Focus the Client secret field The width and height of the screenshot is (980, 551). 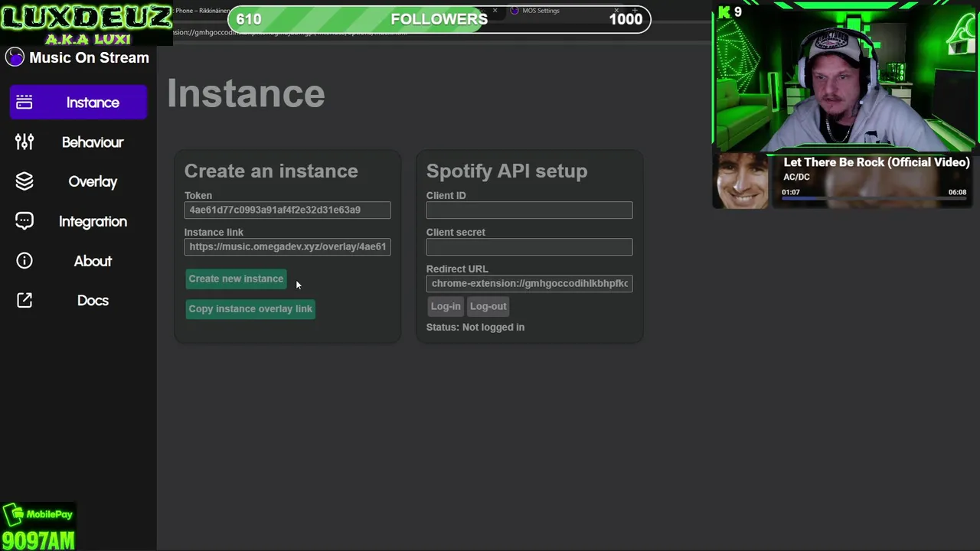point(529,246)
